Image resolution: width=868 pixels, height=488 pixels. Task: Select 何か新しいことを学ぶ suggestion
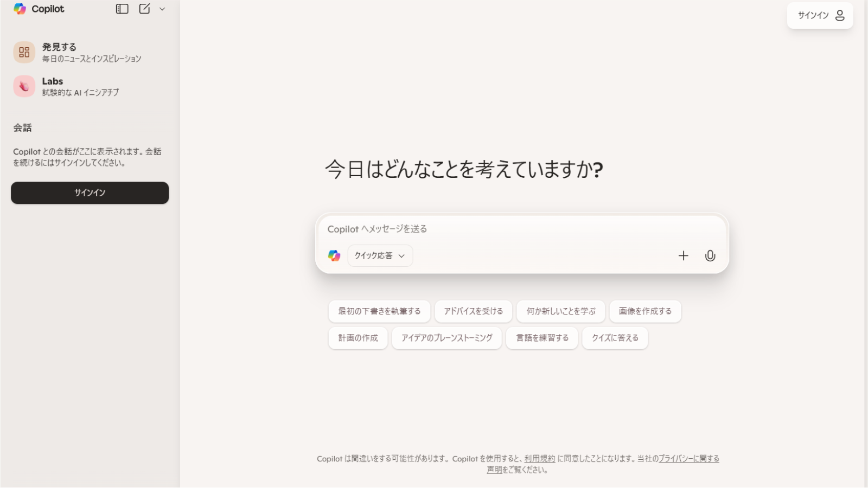point(561,311)
